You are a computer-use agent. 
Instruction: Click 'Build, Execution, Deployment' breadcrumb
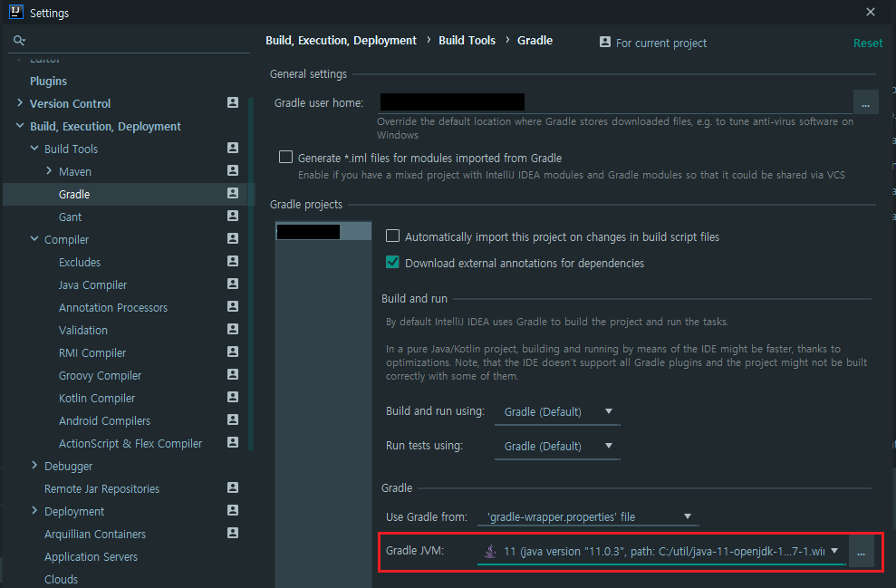pos(342,41)
